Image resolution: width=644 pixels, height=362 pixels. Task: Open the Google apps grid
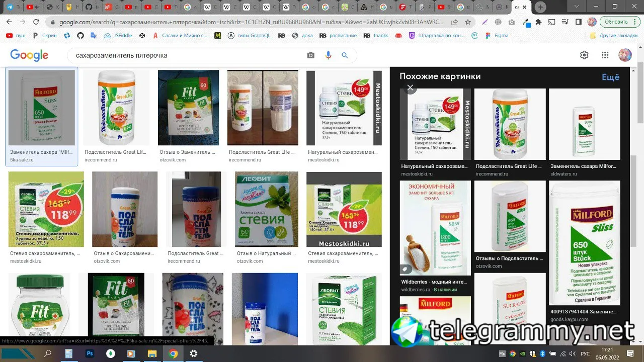[605, 55]
